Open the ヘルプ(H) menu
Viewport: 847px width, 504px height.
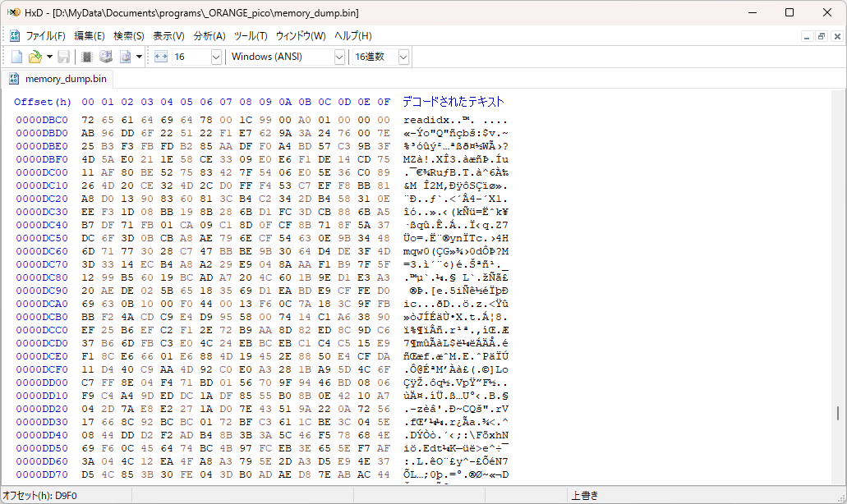tap(352, 36)
